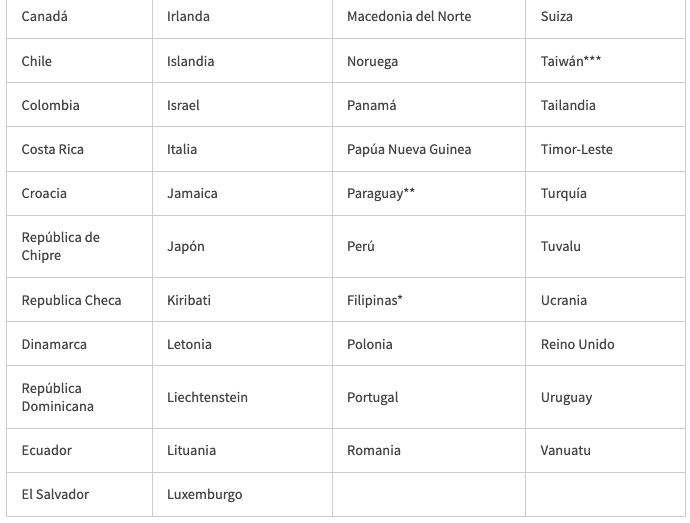
Task: Select the República Dominicana cell
Action: pyautogui.click(x=58, y=397)
